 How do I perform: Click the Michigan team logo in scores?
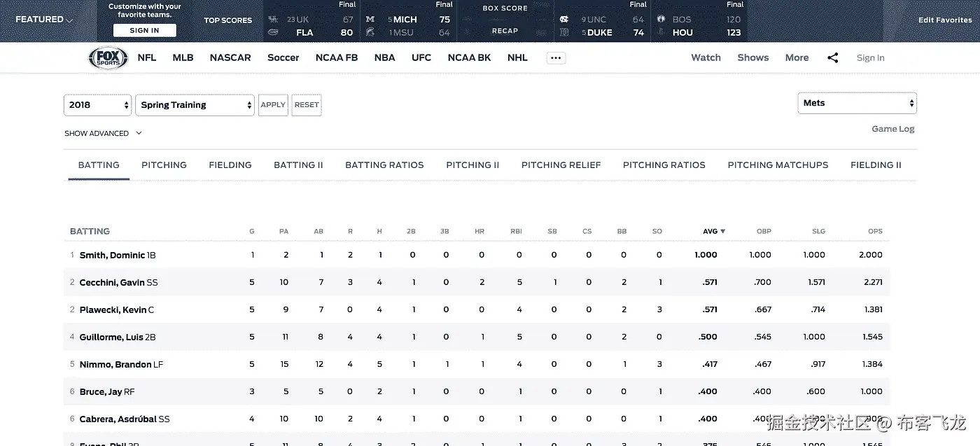pyautogui.click(x=370, y=20)
